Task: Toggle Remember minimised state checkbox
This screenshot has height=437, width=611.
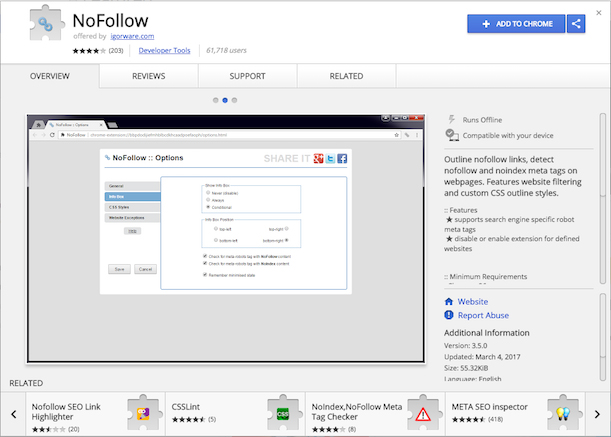Action: point(205,274)
